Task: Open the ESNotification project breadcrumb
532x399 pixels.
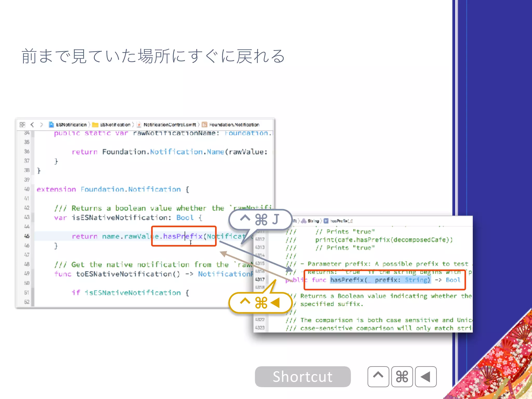Action: point(68,125)
